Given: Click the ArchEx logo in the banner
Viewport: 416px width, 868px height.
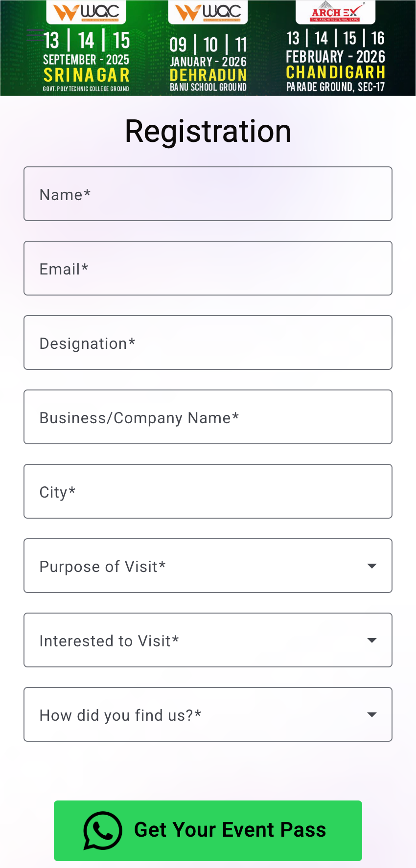Looking at the screenshot, I should pyautogui.click(x=336, y=13).
